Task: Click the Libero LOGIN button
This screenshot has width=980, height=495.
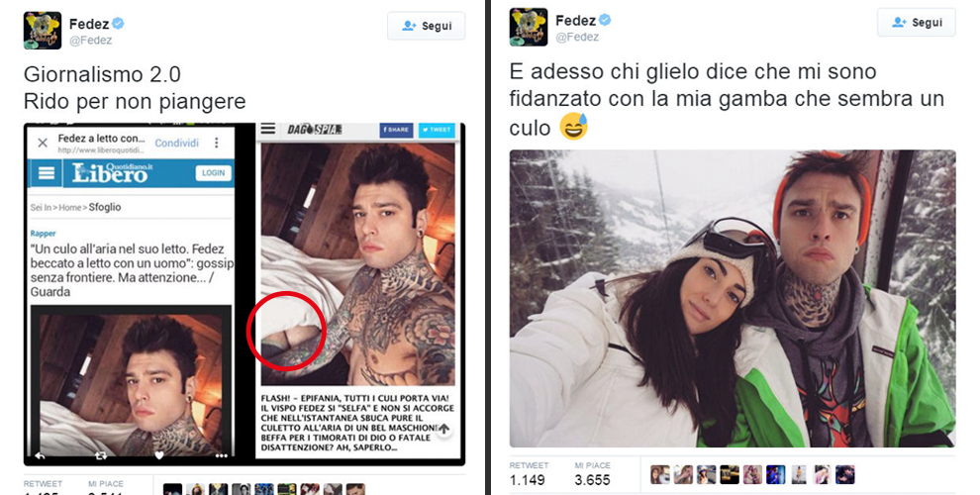Action: click(x=213, y=173)
